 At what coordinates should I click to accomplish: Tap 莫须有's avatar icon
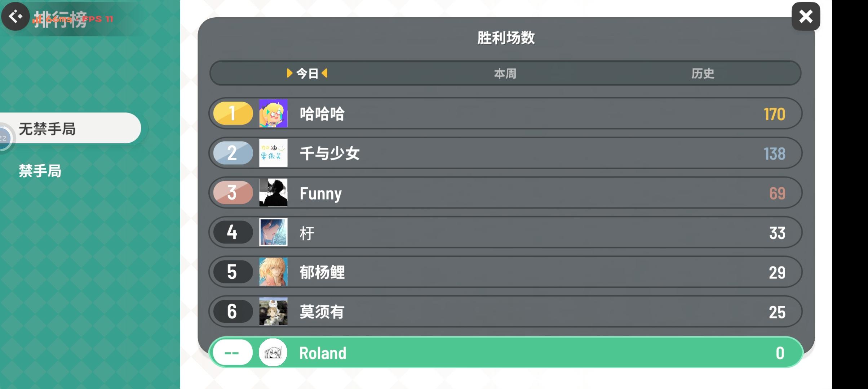pos(273,311)
